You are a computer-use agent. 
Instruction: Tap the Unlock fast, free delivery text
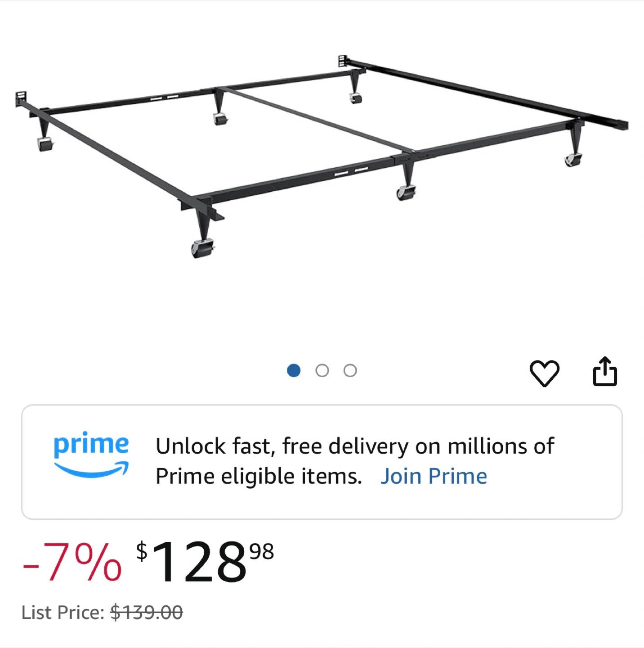click(x=355, y=446)
